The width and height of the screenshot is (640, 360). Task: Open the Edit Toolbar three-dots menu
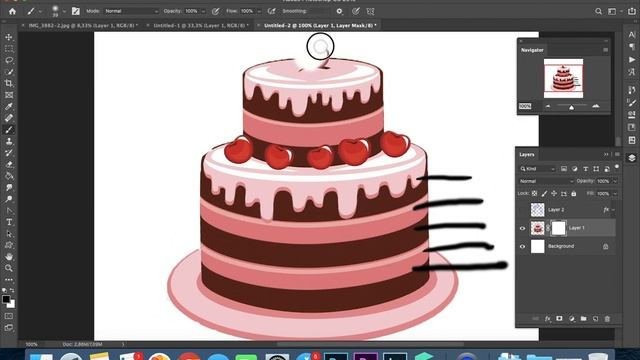point(9,280)
